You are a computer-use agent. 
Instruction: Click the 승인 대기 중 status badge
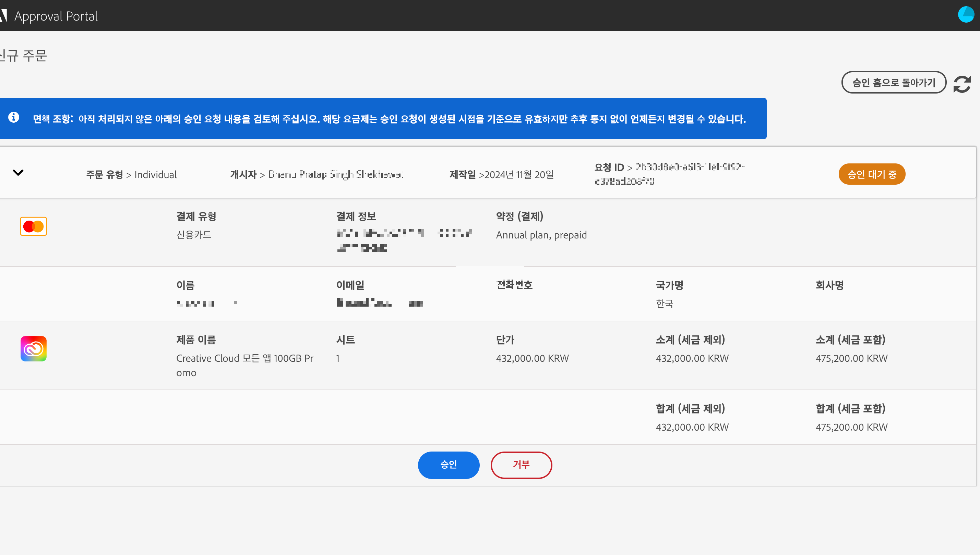[871, 174]
